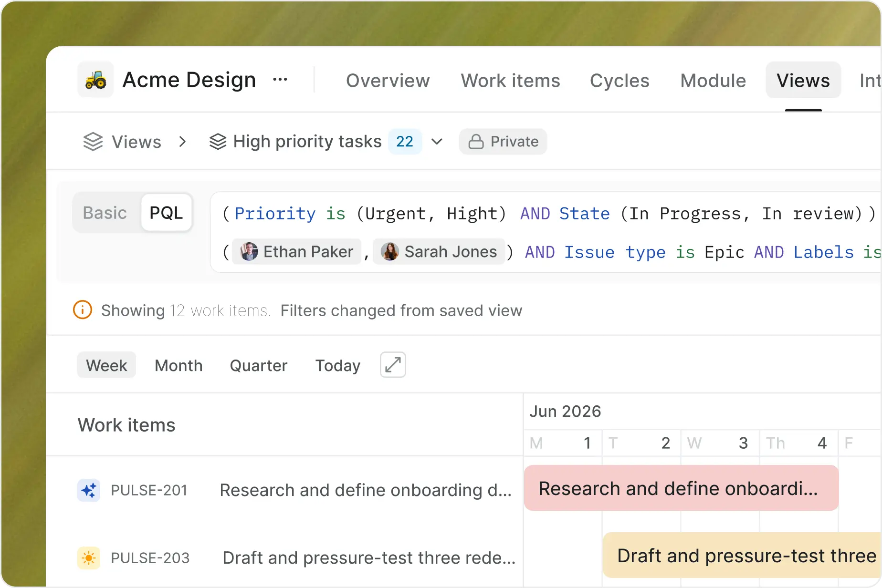
Task: Click the Acme Design tractor project icon
Action: (x=95, y=80)
